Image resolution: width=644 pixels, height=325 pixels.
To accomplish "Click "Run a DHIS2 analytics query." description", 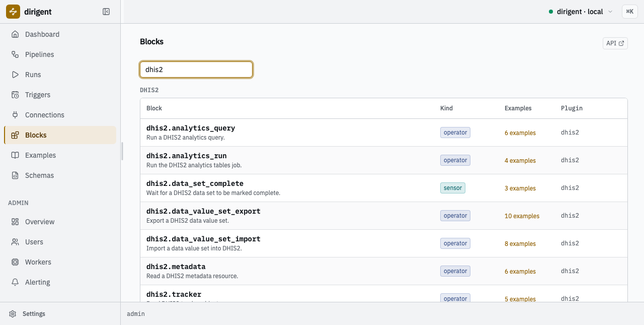I will pyautogui.click(x=186, y=138).
